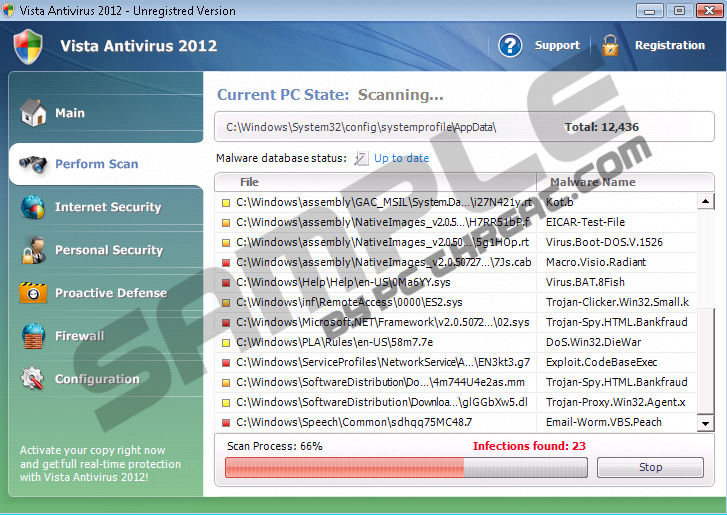727x515 pixels.
Task: Select file path ending H7RR51bP.f
Action: (x=383, y=222)
